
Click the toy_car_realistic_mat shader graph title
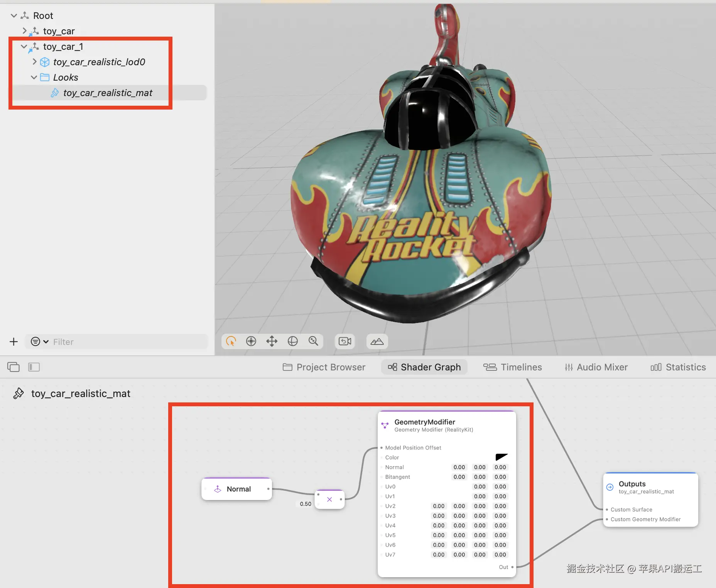click(81, 394)
